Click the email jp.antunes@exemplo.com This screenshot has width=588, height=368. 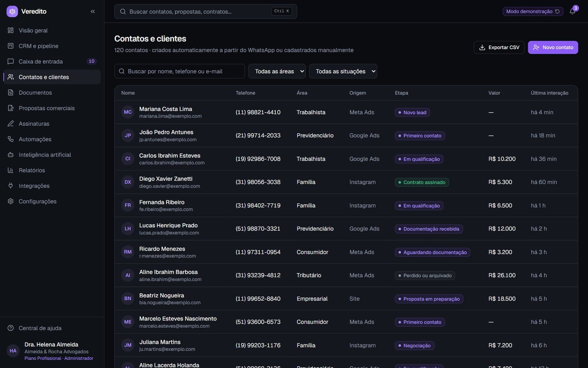[168, 140]
